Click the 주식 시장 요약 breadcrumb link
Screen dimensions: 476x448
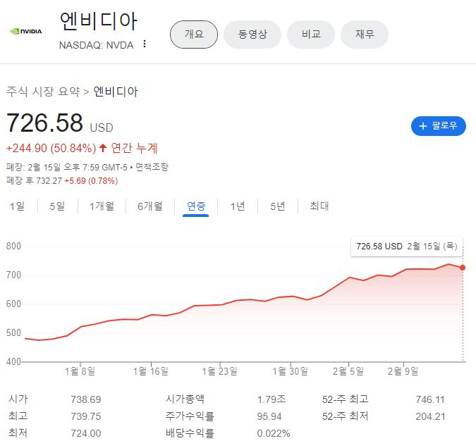coord(43,92)
